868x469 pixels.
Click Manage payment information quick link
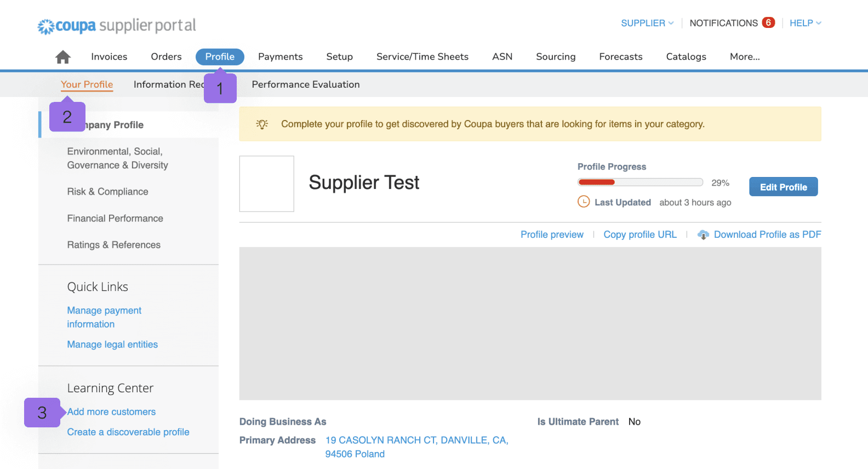[x=104, y=317]
